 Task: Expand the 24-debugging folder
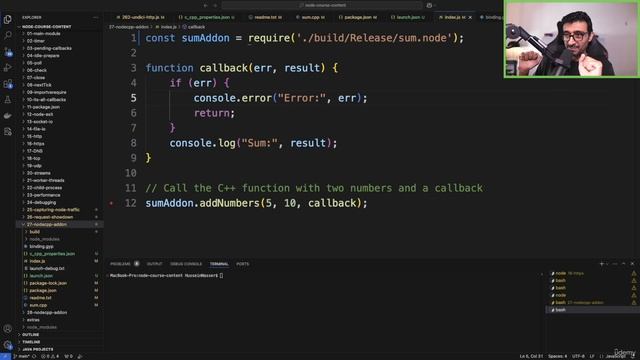[x=41, y=202]
